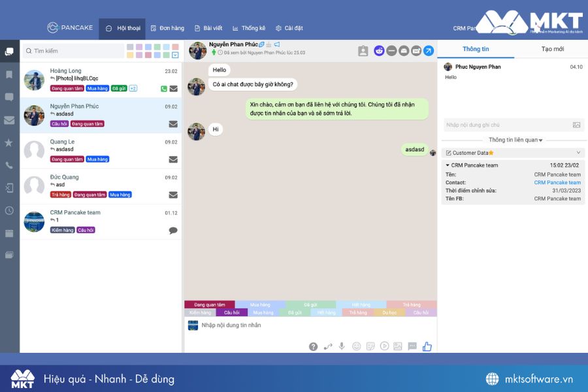
Task: Toggle 'Du học' tag in tag bar
Action: pyautogui.click(x=389, y=312)
